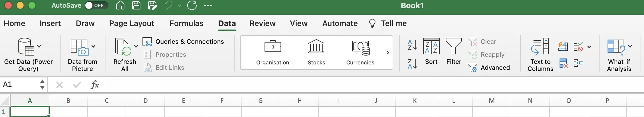Click the Name Box stepper arrows
The width and height of the screenshot is (644, 117).
coord(42,85)
